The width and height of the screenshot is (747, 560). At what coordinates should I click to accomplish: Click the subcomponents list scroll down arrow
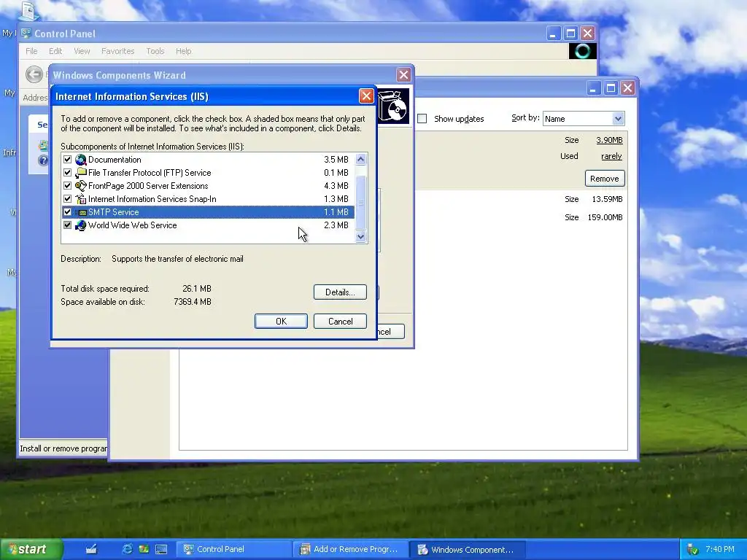[360, 237]
